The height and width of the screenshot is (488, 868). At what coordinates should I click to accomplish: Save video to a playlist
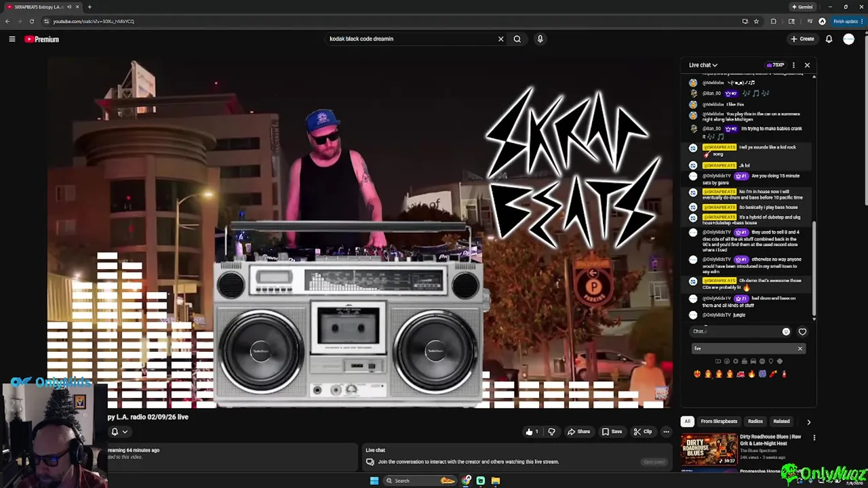pyautogui.click(x=611, y=432)
